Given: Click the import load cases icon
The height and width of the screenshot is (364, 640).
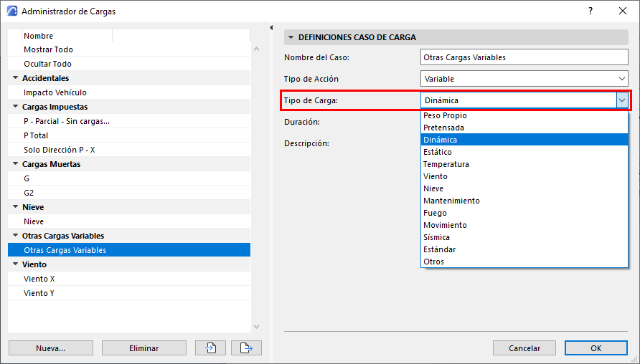Looking at the screenshot, I should [x=211, y=348].
